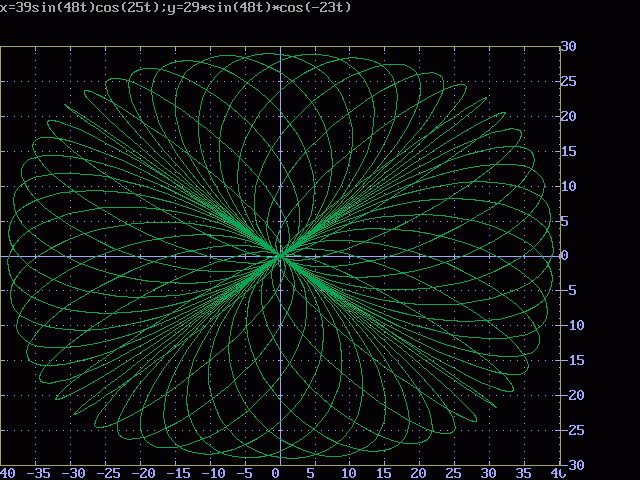Click the -35 label on the horizontal axis

tap(39, 473)
